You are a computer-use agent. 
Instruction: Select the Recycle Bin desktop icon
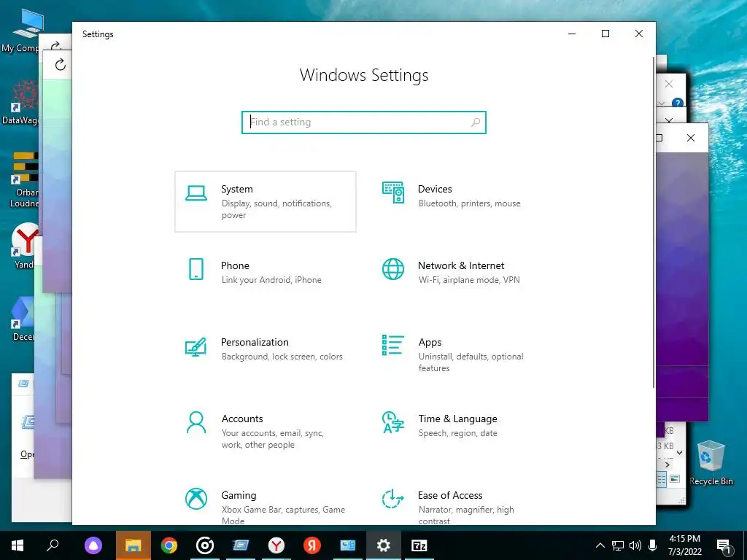711,463
